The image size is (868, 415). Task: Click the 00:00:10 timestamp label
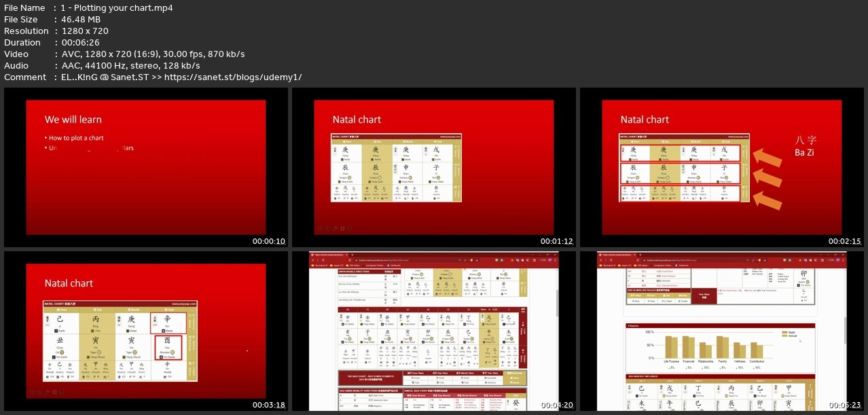click(269, 241)
